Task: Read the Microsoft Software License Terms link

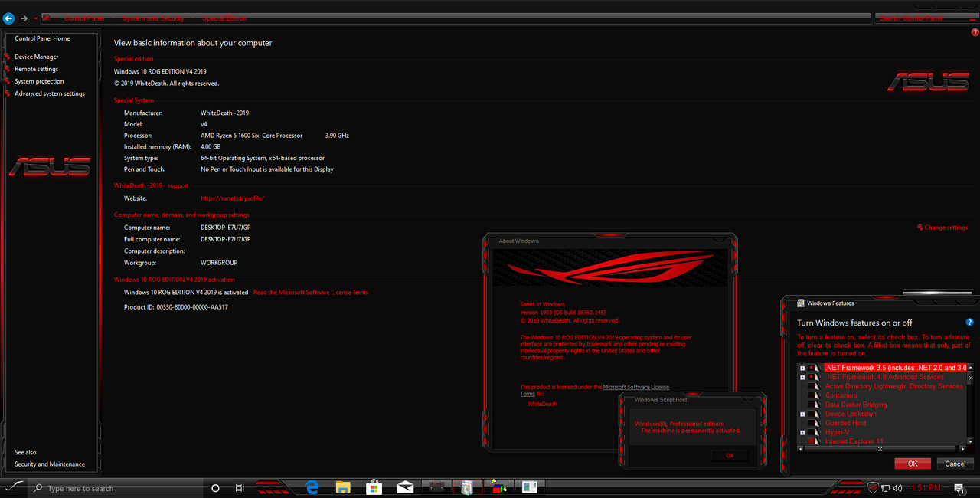Action: click(x=311, y=293)
